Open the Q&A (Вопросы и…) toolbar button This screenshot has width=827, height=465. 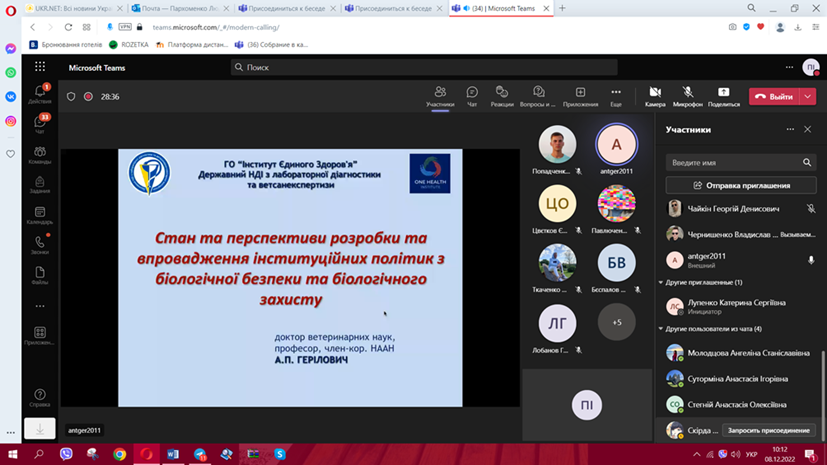click(x=538, y=97)
